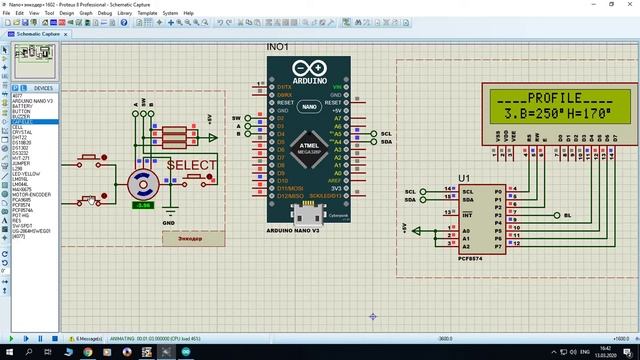Open the PCB Layout red toolbar icon

click(x=62, y=23)
